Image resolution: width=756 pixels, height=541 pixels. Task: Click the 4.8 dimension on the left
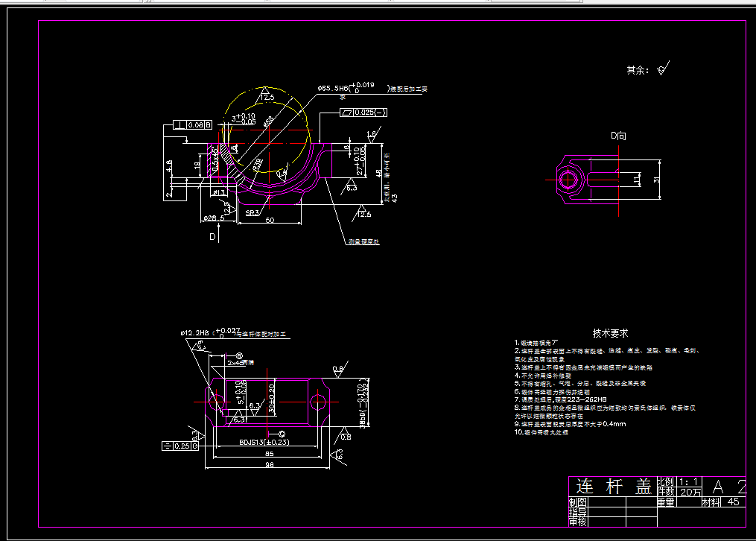click(169, 166)
